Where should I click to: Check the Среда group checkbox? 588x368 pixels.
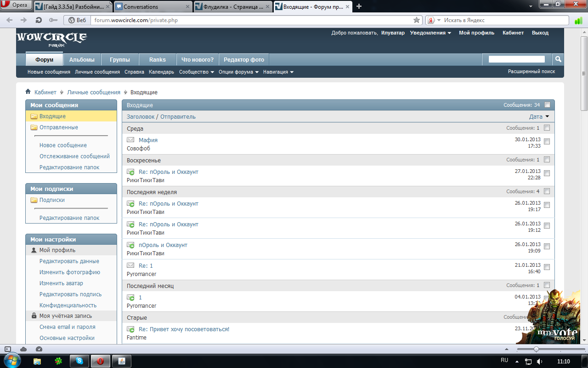point(547,128)
